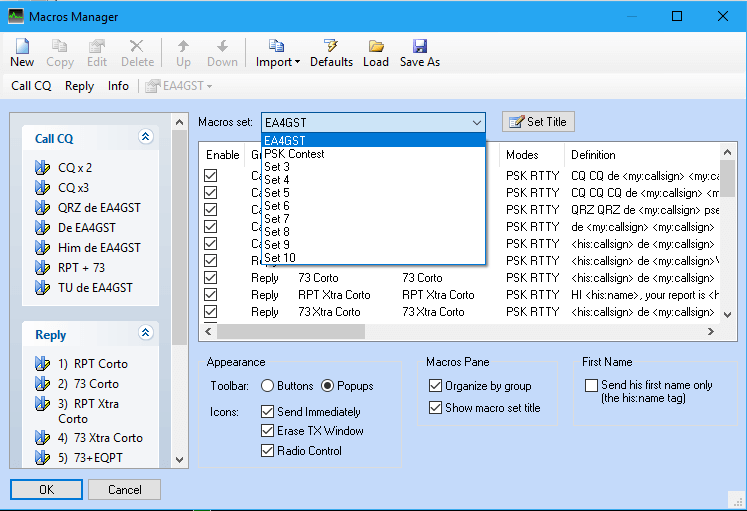This screenshot has width=747, height=511.
Task: Click the Defaults toolbar icon
Action: pyautogui.click(x=331, y=53)
